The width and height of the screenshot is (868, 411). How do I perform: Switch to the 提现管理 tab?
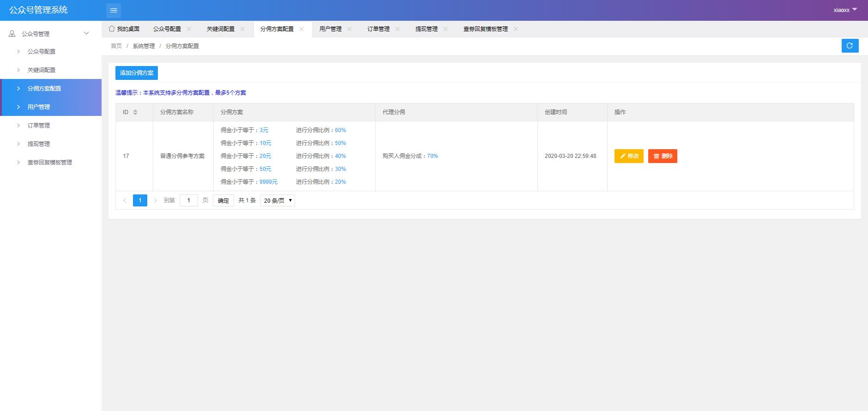(x=427, y=29)
